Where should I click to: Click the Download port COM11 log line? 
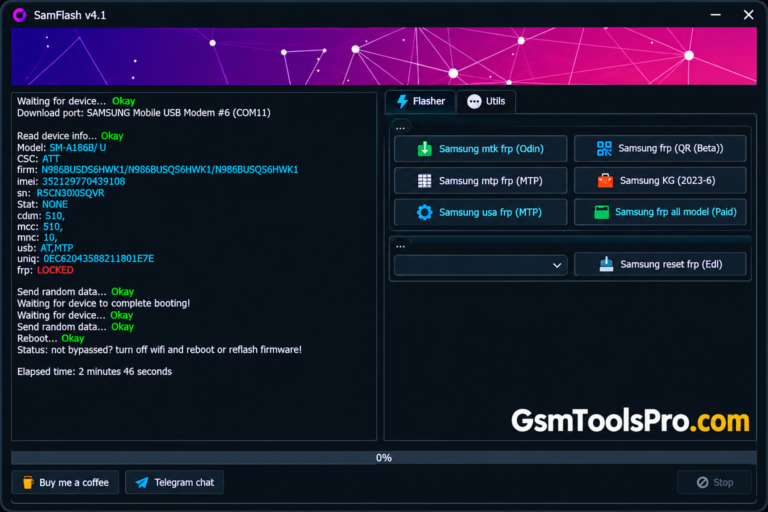(x=144, y=113)
